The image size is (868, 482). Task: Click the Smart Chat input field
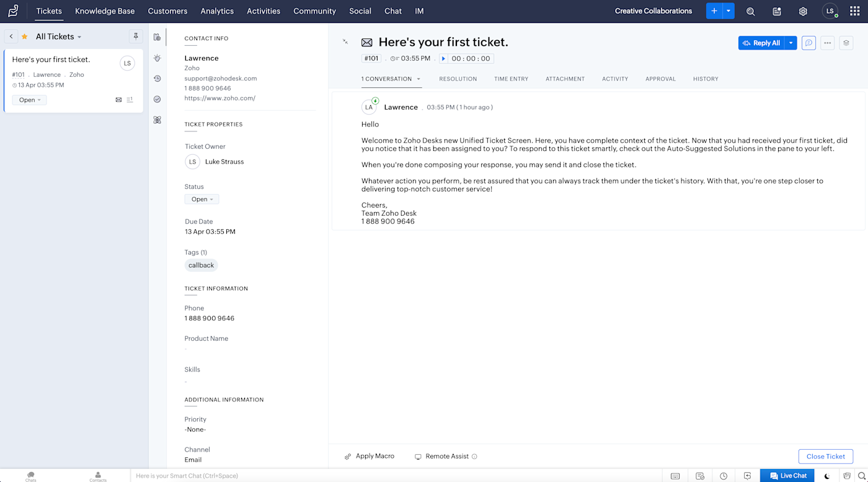click(397, 476)
